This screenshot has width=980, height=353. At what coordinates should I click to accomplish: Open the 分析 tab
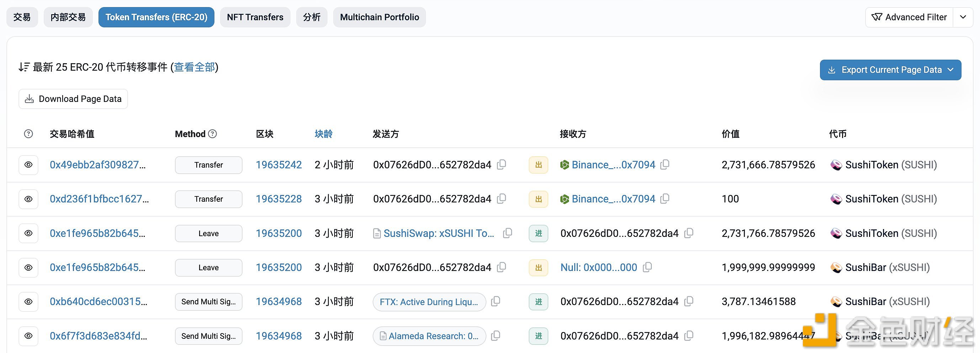click(x=312, y=17)
